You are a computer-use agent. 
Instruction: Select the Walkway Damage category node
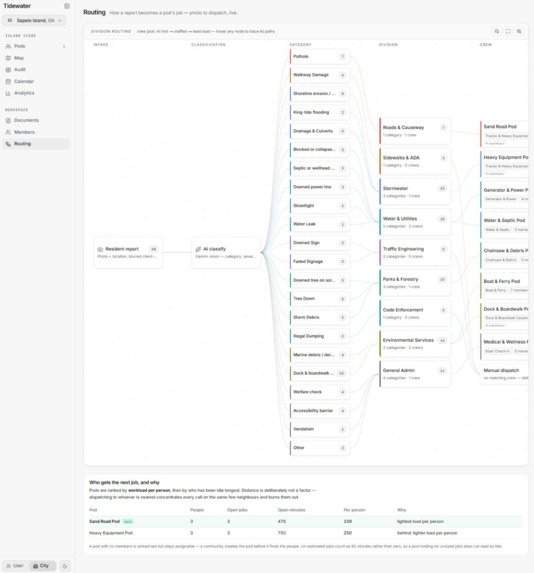[319, 75]
